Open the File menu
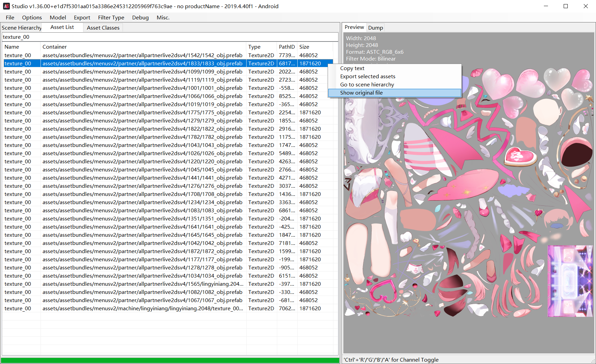596x364 pixels. pos(10,17)
